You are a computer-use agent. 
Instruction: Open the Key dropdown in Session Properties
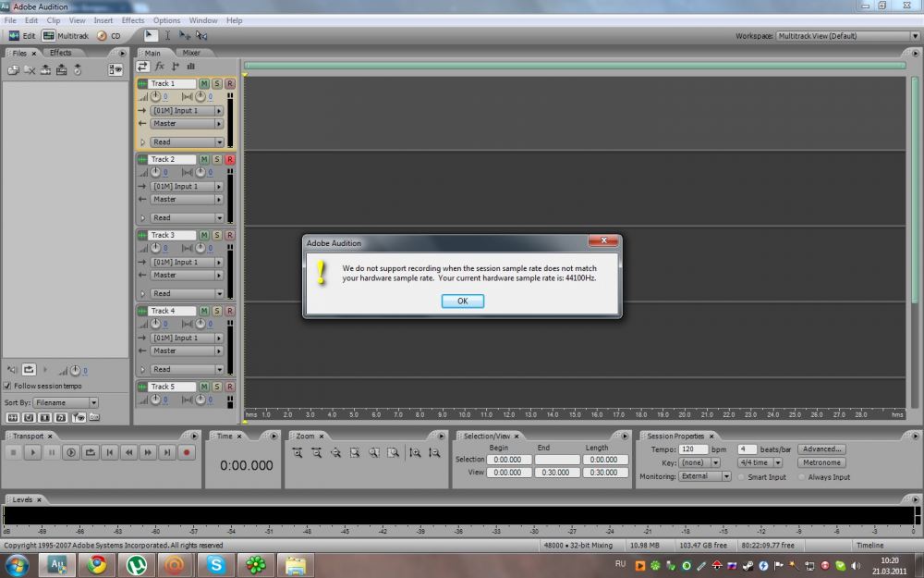click(x=699, y=463)
